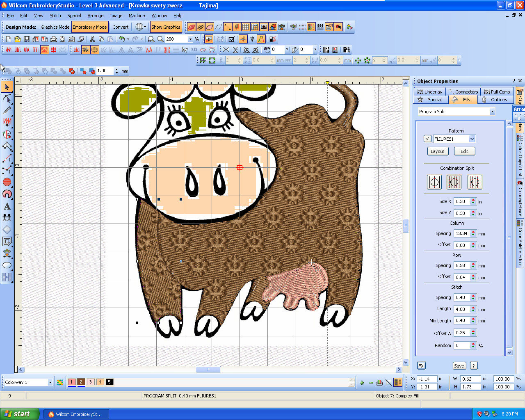Click the red striped Circle fill tool

click(x=7, y=182)
